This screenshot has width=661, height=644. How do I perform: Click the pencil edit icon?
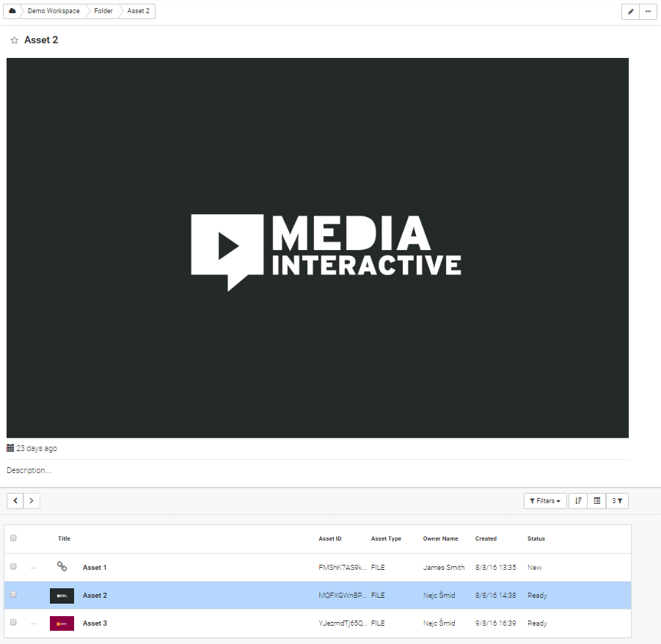[631, 12]
